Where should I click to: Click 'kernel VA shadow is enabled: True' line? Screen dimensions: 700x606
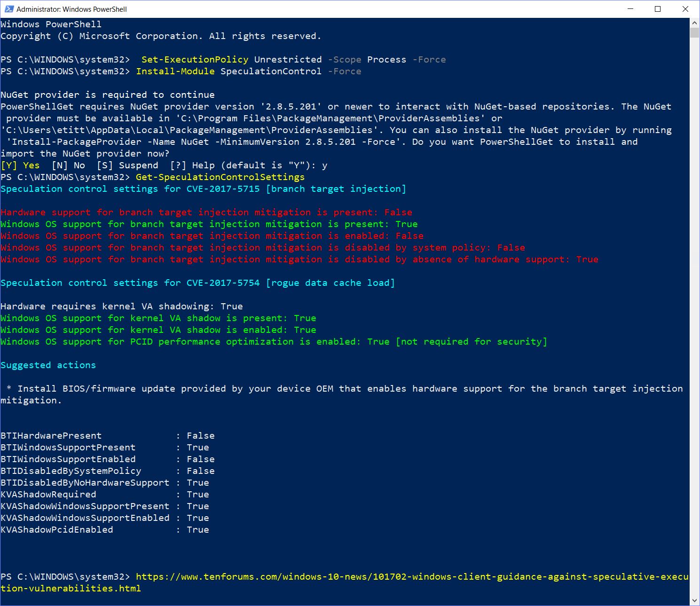coord(158,330)
